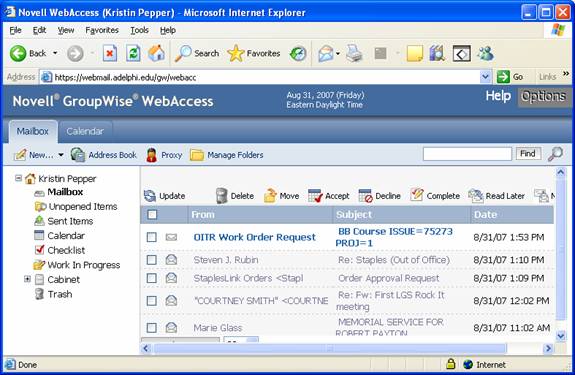This screenshot has height=375, width=575.
Task: Go back with the IE Back button
Action: coord(28,54)
